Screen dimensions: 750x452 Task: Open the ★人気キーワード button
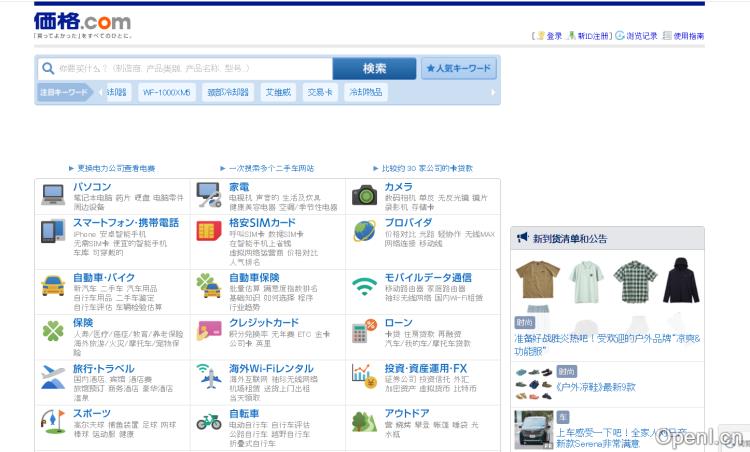pos(459,68)
